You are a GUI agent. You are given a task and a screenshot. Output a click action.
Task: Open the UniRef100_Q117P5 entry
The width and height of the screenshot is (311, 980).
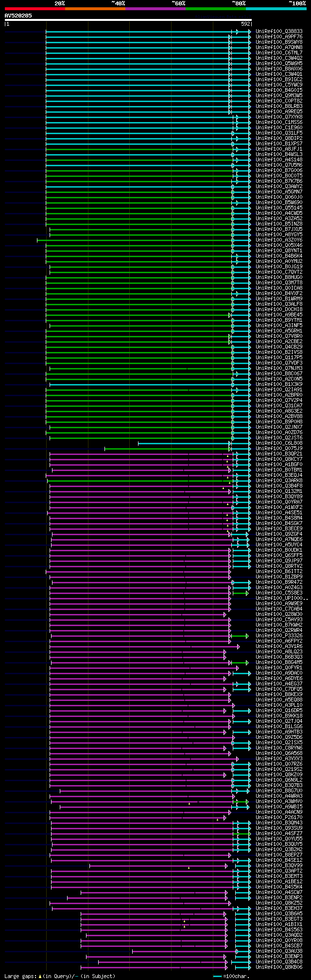(x=279, y=358)
